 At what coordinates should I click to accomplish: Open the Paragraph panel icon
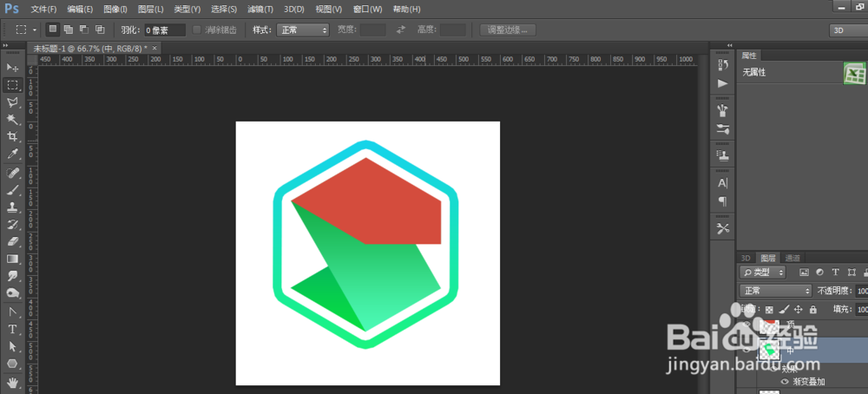tap(722, 200)
